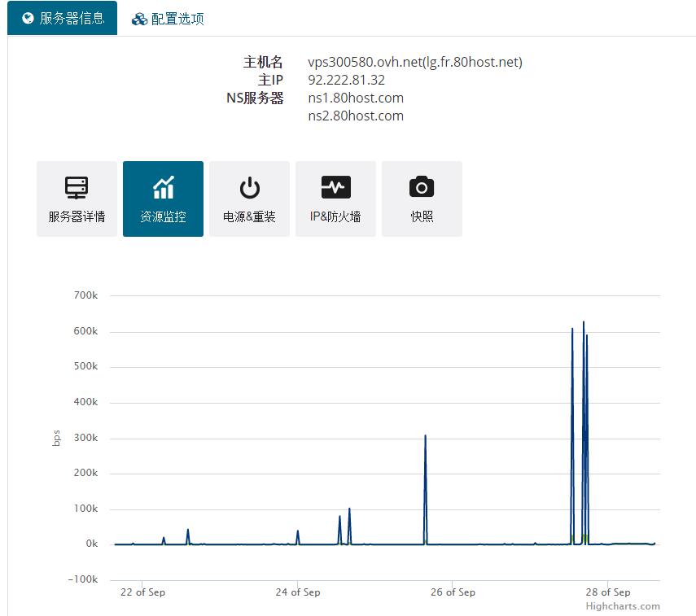Viewport: 696px width, 616px height.
Task: Click the 资源监控 label
Action: click(x=163, y=216)
